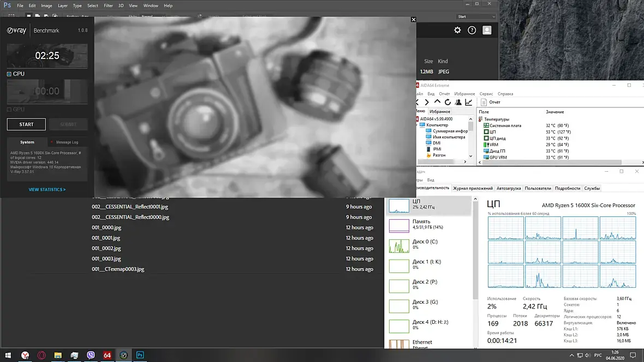Switch to Message Log tab in V-Ray
644x362 pixels.
(67, 142)
